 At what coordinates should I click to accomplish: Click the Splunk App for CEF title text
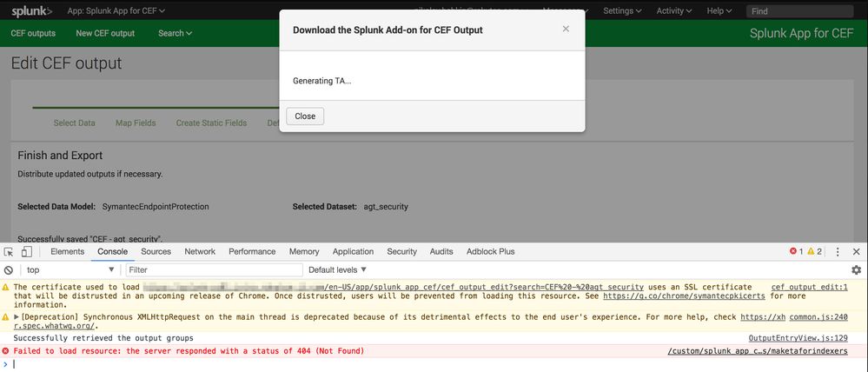[x=802, y=33]
